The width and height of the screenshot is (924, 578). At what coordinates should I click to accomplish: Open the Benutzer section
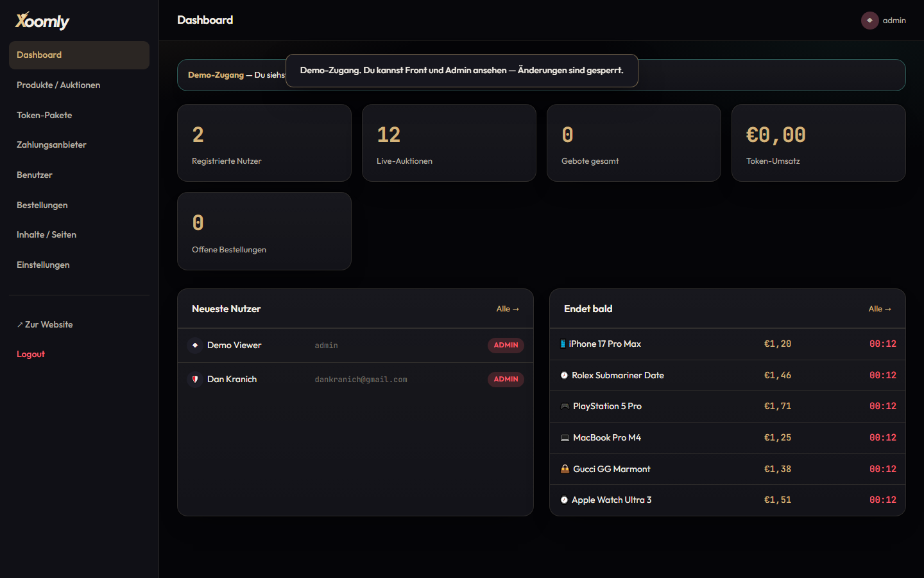click(79, 175)
